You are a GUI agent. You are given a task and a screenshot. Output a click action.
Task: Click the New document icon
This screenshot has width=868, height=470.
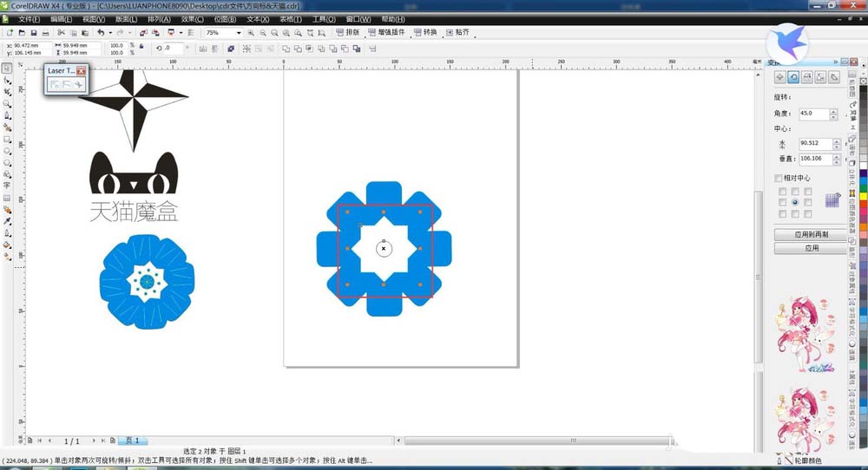pyautogui.click(x=10, y=33)
